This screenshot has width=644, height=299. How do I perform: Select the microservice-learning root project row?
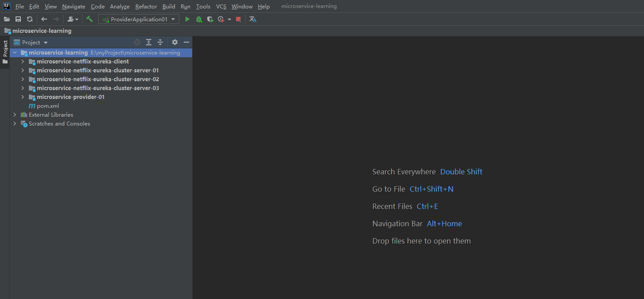coord(101,52)
